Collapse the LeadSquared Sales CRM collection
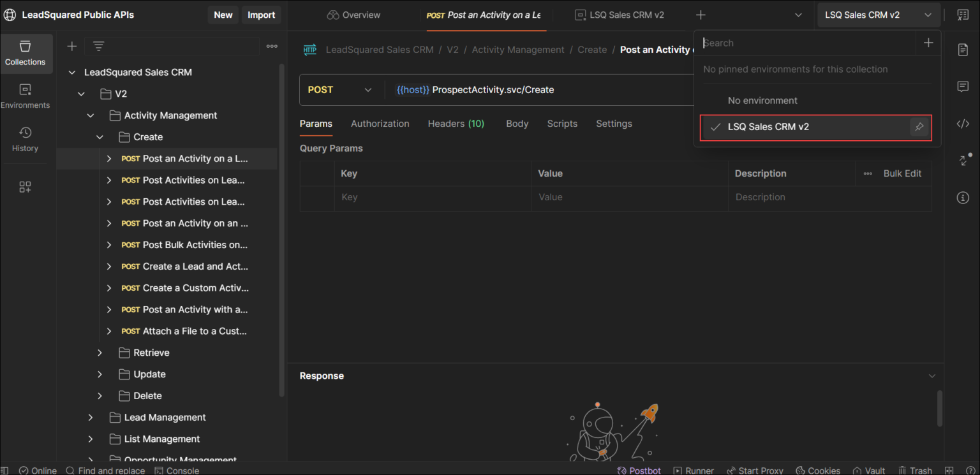Image resolution: width=980 pixels, height=475 pixels. point(71,73)
